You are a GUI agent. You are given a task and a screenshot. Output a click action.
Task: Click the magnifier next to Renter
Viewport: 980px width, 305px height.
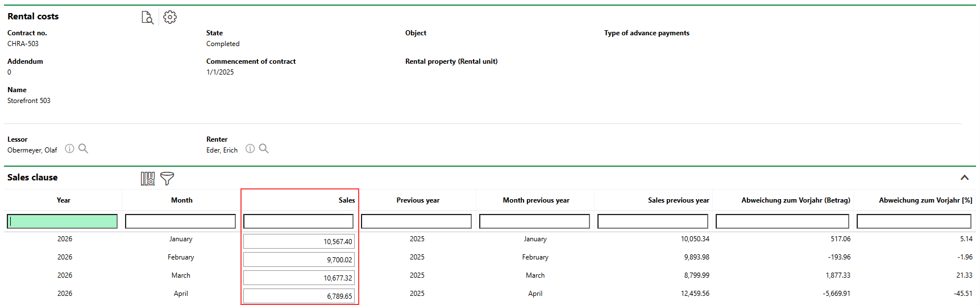pyautogui.click(x=264, y=149)
